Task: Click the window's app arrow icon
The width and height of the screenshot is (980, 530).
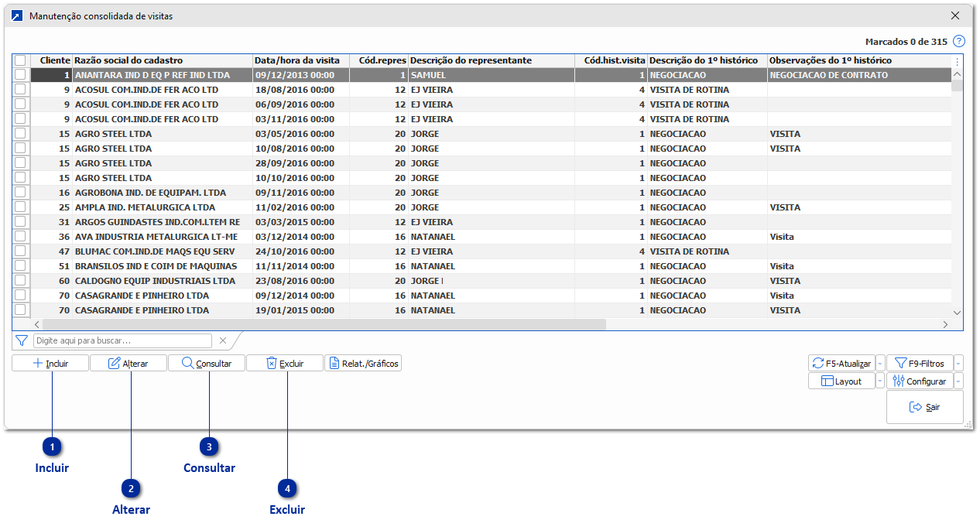Action: (x=17, y=15)
